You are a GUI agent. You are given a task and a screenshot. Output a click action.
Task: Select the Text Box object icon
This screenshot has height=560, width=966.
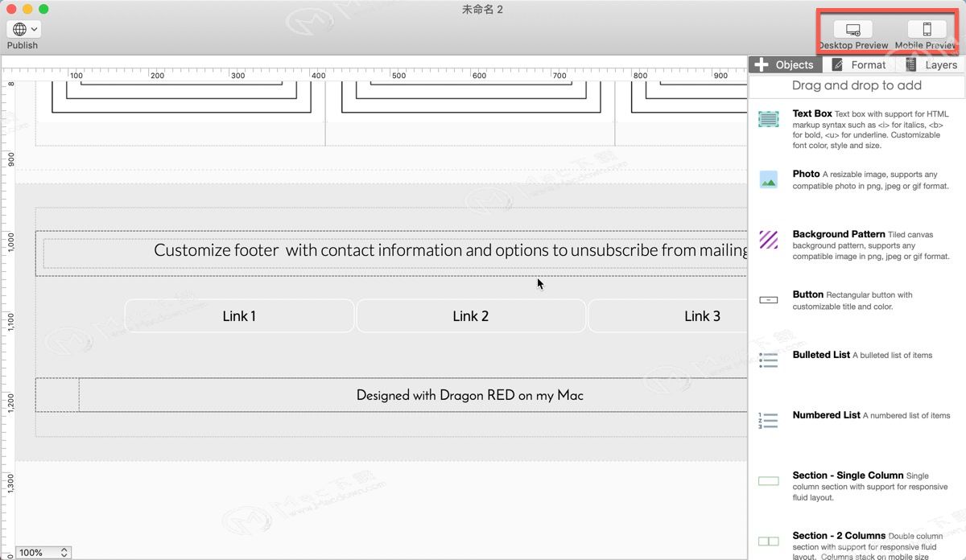[x=769, y=119]
